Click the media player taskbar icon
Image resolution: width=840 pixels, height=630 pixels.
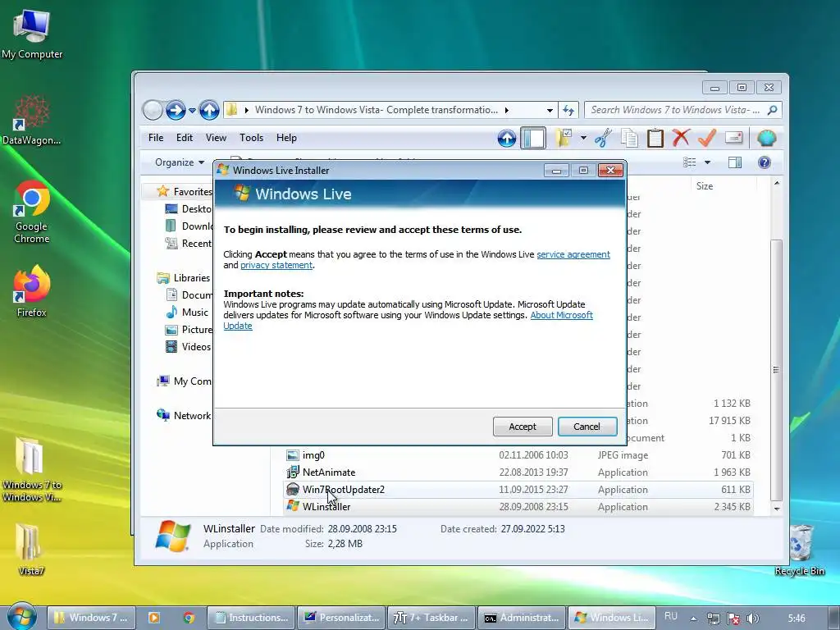[153, 618]
